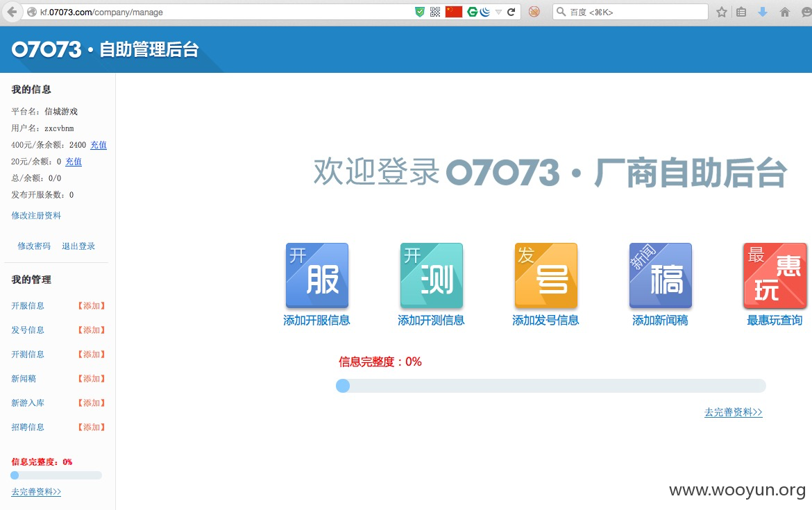Screen dimensions: 812x510
Task: Bookmark page with the star icon
Action: click(x=721, y=12)
